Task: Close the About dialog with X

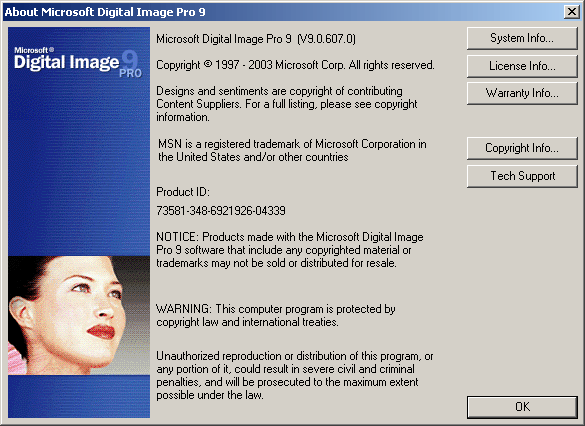Action: click(x=572, y=12)
